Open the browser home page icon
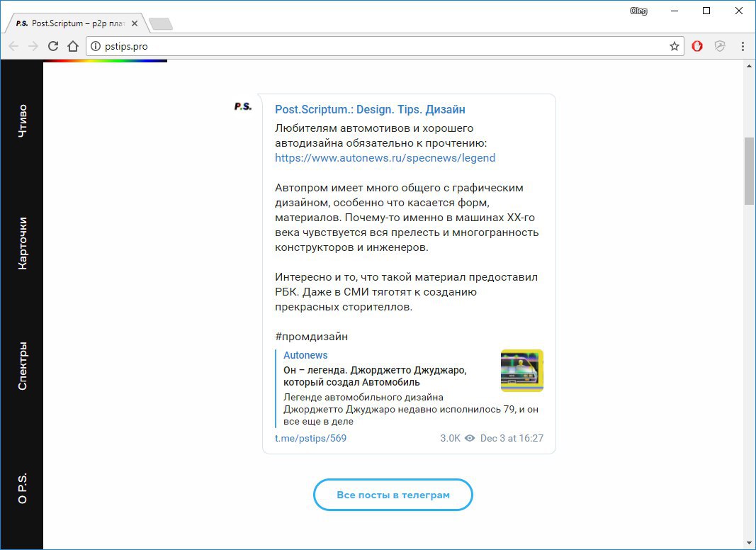Viewport: 756px width, 550px height. point(73,46)
